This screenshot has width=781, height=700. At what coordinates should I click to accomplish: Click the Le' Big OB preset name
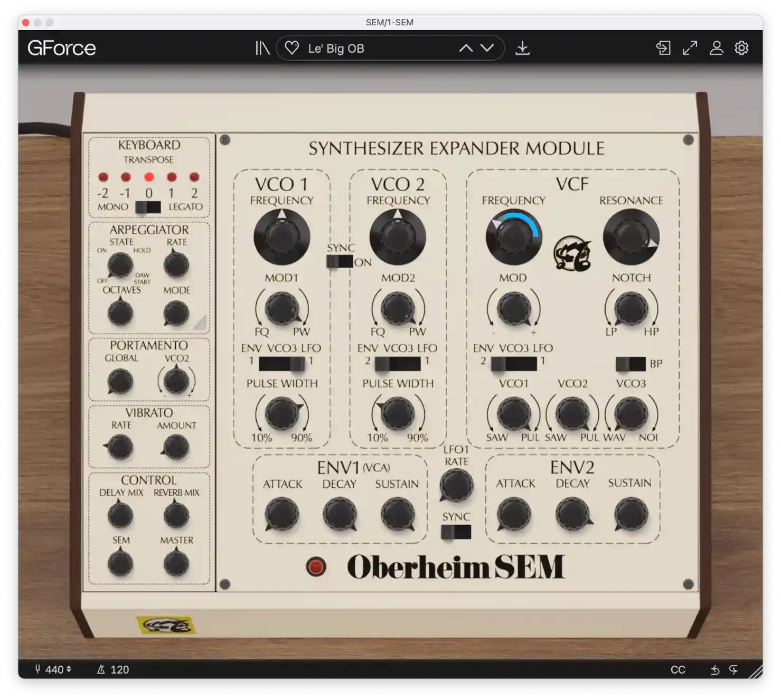(x=336, y=49)
